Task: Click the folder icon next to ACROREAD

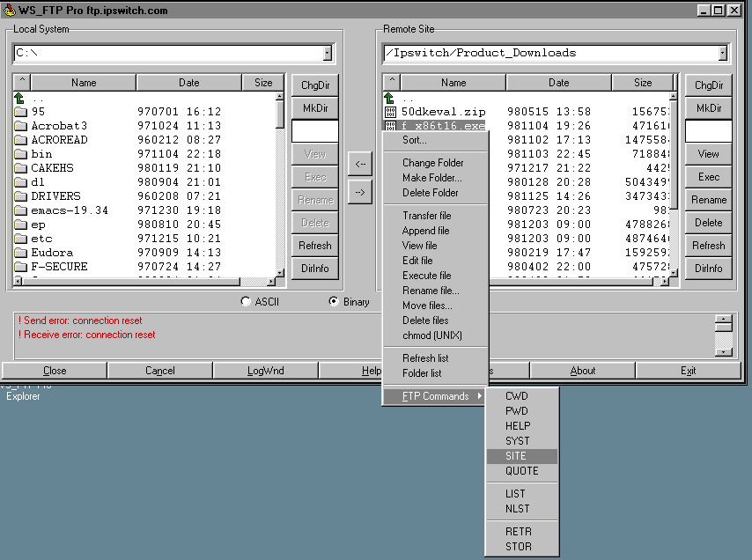Action: [20, 140]
